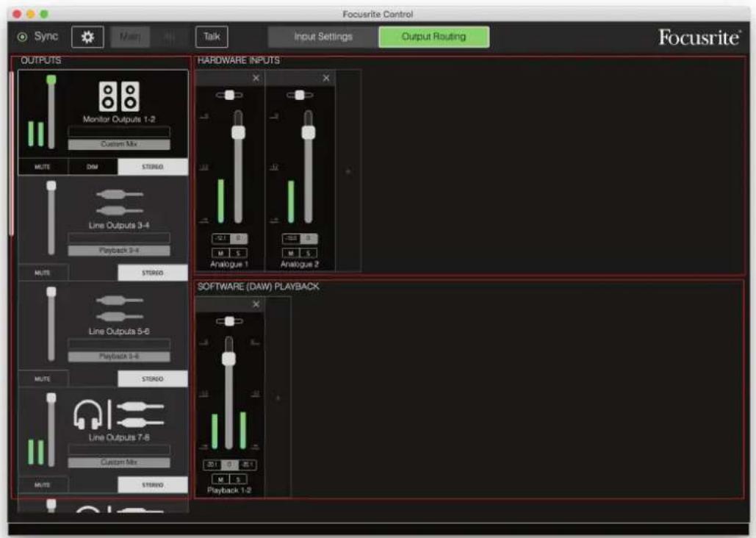Remove Analogue 2 channel with X
Image resolution: width=756 pixels, height=538 pixels.
[326, 78]
